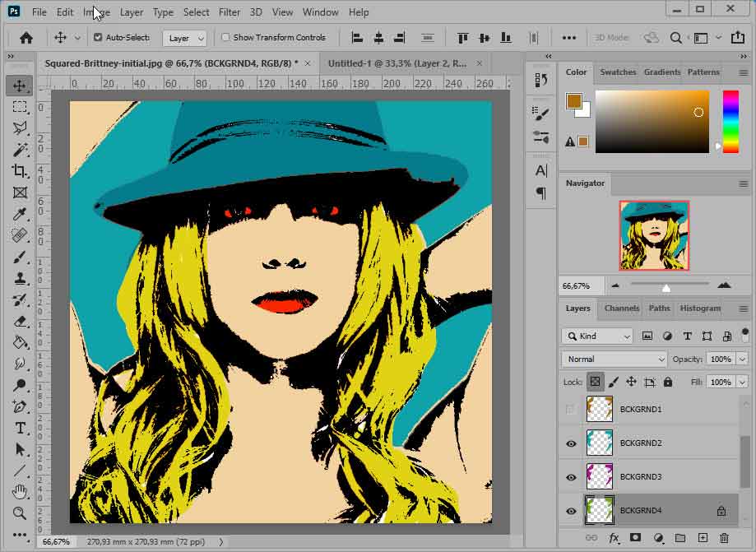Screen dimensions: 756x552
Task: Click the foreground color swatch
Action: (573, 101)
